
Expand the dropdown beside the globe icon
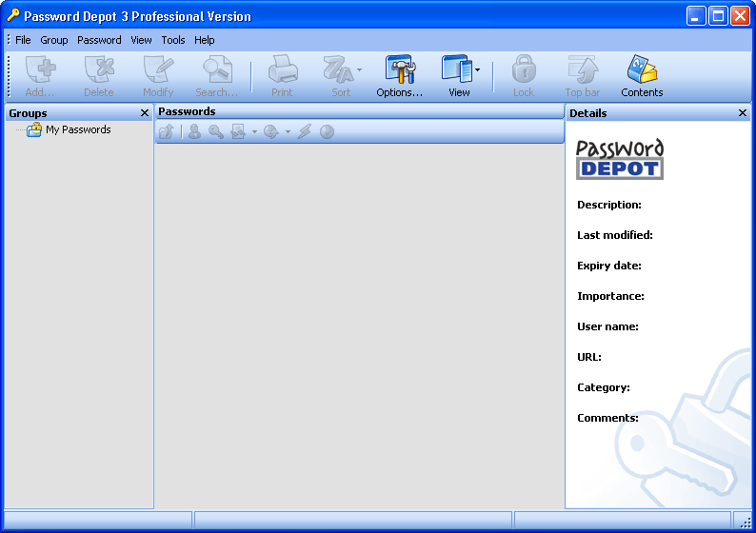(288, 132)
